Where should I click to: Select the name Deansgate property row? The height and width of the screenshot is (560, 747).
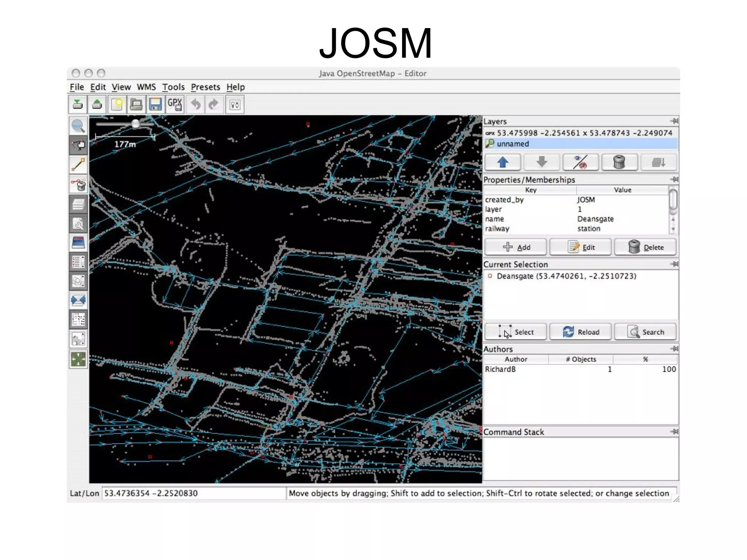tap(576, 219)
